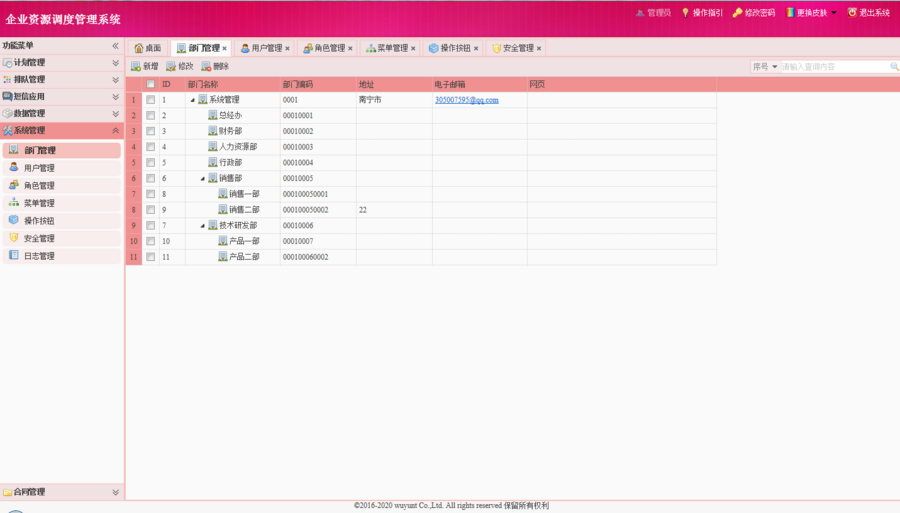Screen dimensions: 900x513
Task: Click the 合同管理 folder icon
Action: (x=7, y=492)
